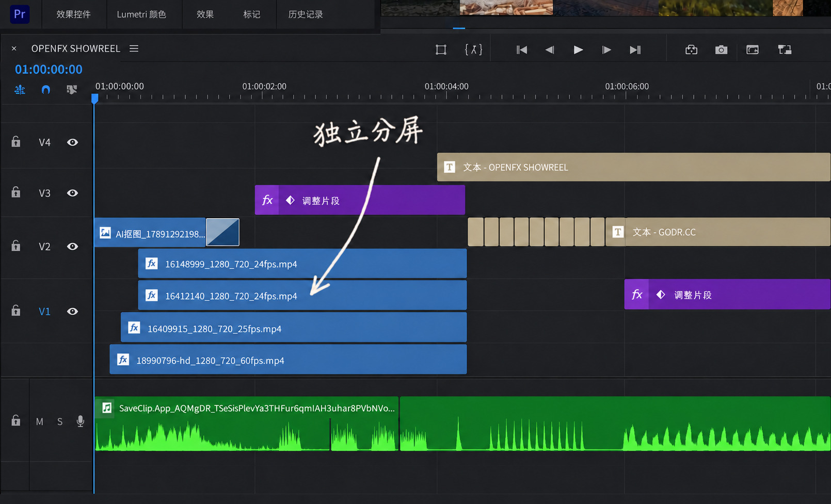Click the transition thumbnail after AI抠图 clip
The height and width of the screenshot is (504, 831).
(x=222, y=232)
